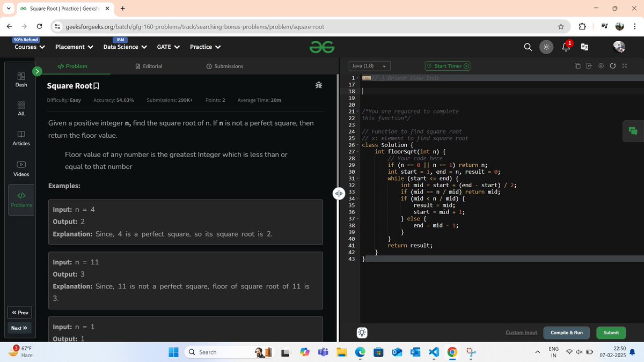Expand the folded code at line 1
This screenshot has height=362, width=644.
(x=358, y=78)
